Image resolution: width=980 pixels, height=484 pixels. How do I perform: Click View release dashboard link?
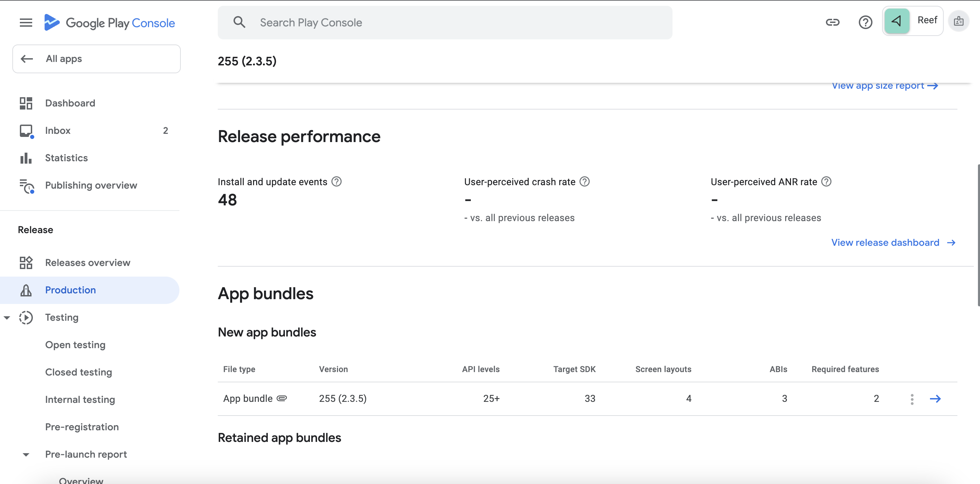[893, 243]
